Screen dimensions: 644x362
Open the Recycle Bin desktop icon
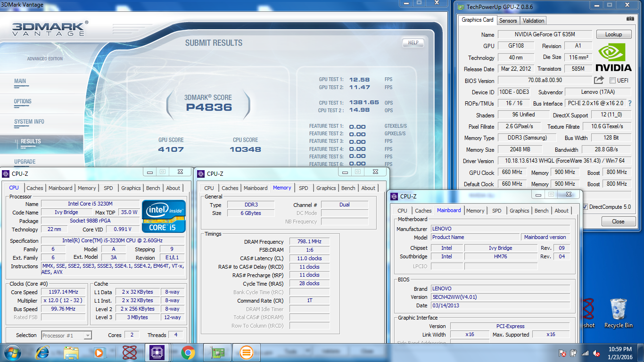[618, 313]
